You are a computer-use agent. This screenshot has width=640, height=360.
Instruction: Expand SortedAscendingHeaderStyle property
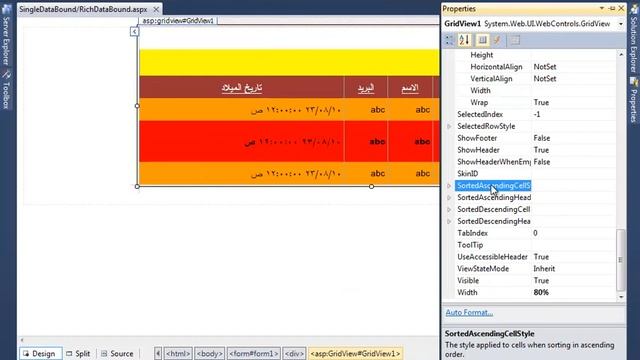point(449,198)
